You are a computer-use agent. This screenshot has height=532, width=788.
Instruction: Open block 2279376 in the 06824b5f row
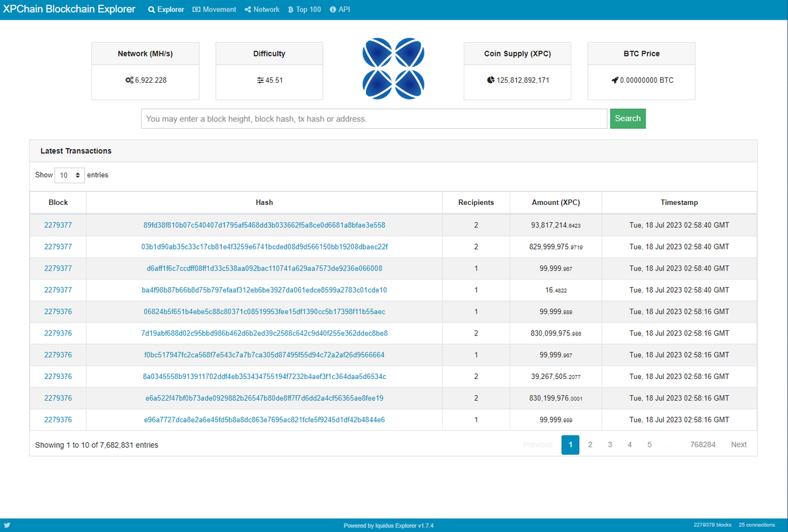pos(58,312)
